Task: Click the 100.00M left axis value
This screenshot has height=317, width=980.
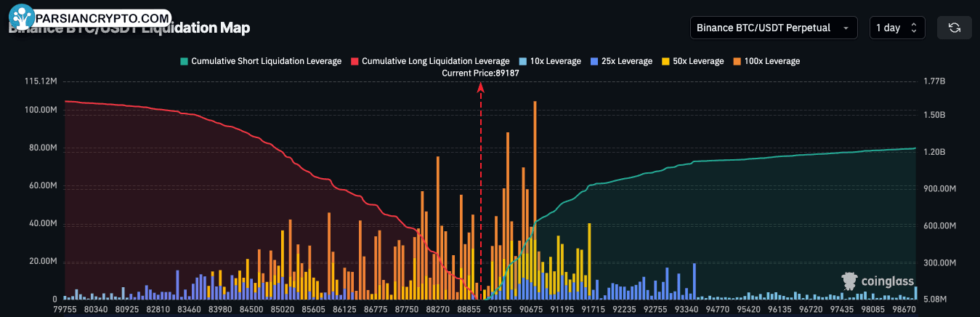Action: coord(41,111)
